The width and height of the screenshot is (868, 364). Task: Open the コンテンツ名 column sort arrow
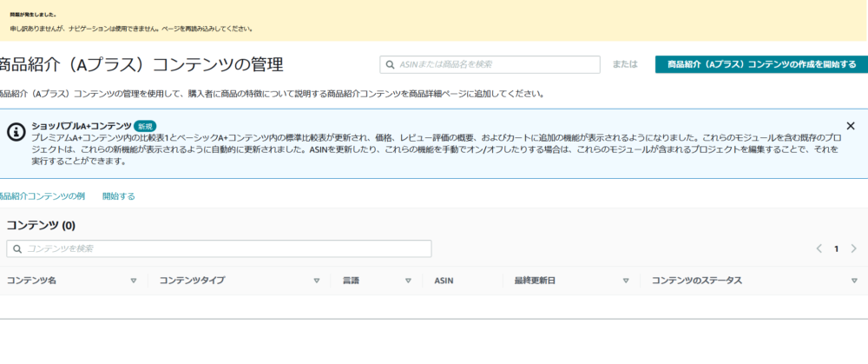[133, 281]
